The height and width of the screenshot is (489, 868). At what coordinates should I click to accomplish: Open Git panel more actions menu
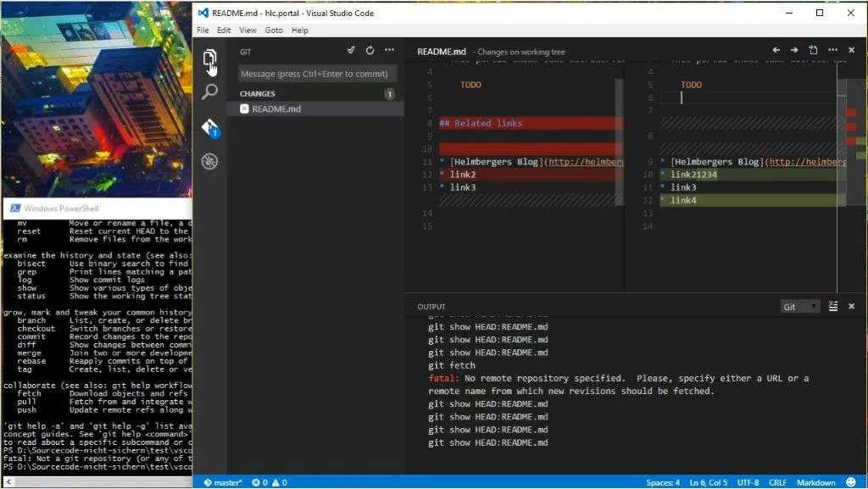coord(389,50)
